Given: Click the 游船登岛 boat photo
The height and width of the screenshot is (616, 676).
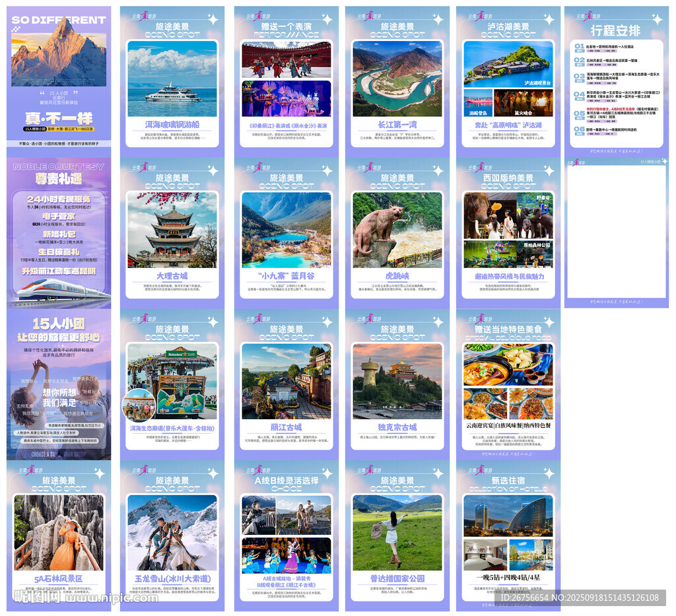Looking at the screenshot, I should click(478, 102).
